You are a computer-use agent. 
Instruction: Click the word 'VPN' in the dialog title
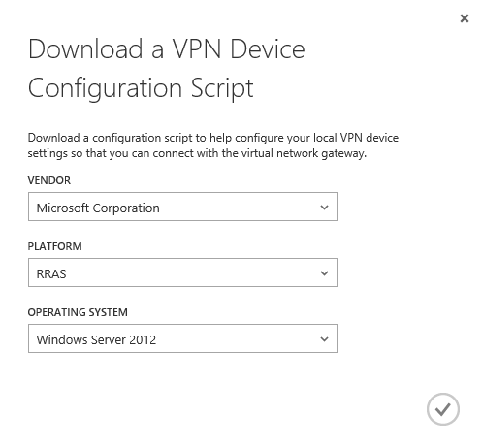197,49
